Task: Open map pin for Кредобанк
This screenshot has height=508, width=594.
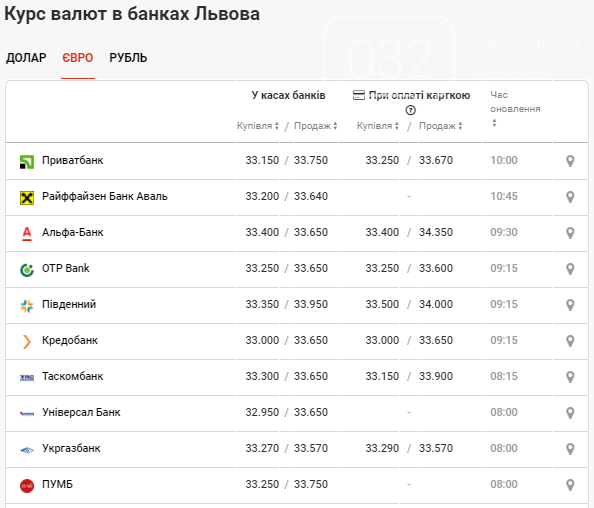Action: click(570, 341)
